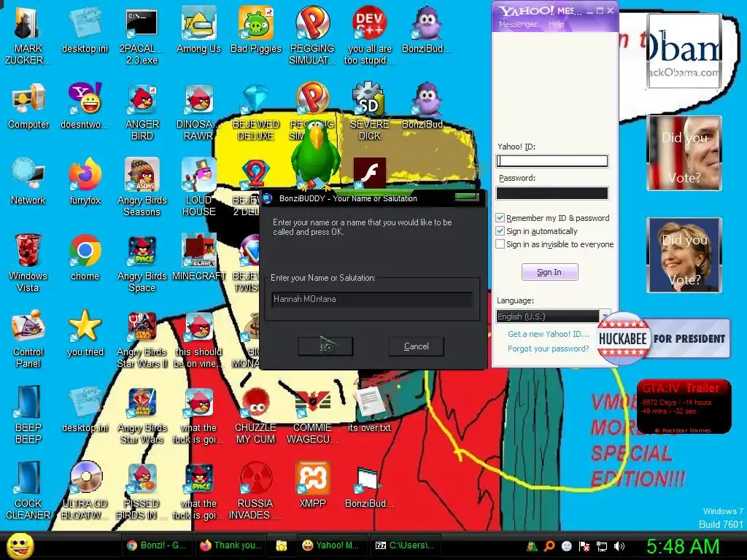The width and height of the screenshot is (747, 560).
Task: Open the its over.txt file icon
Action: (x=369, y=409)
